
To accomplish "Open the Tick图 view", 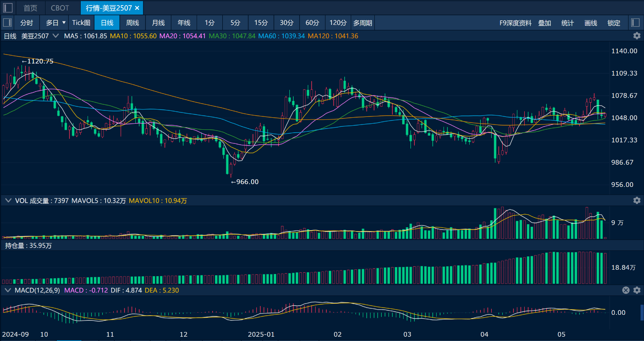I will (81, 23).
